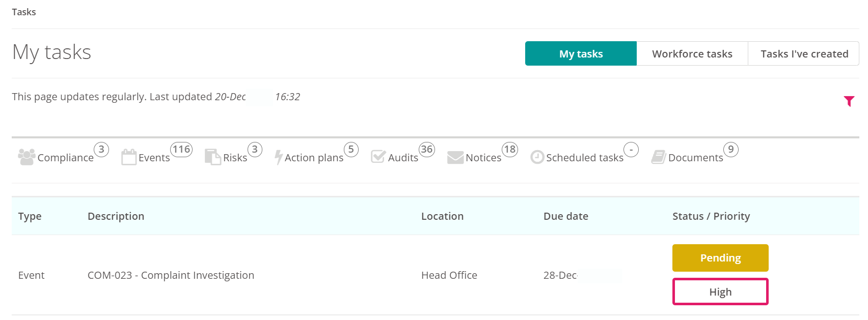Click the My tasks page heading
The image size is (868, 320).
tap(51, 52)
